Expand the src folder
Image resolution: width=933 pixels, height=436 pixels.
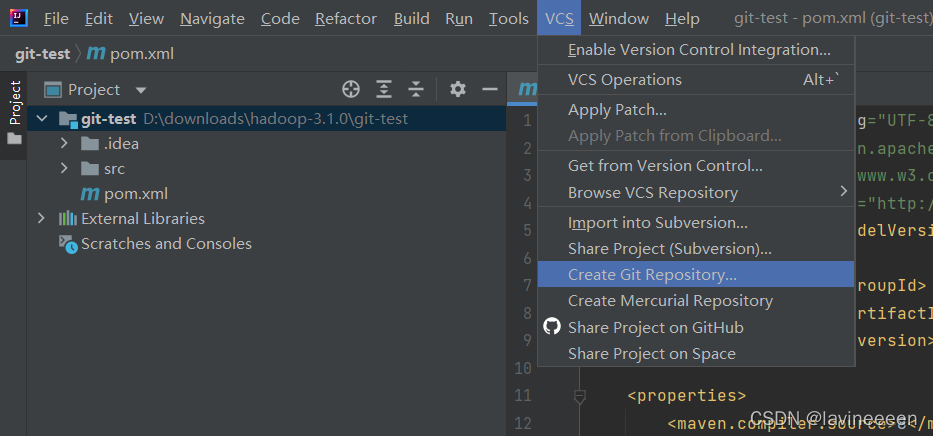click(64, 168)
